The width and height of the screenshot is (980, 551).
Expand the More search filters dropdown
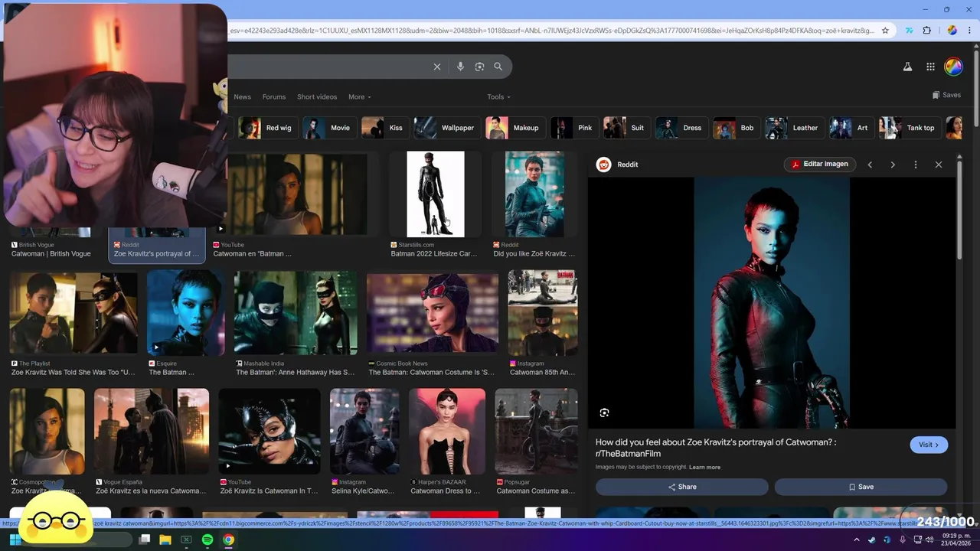click(359, 97)
